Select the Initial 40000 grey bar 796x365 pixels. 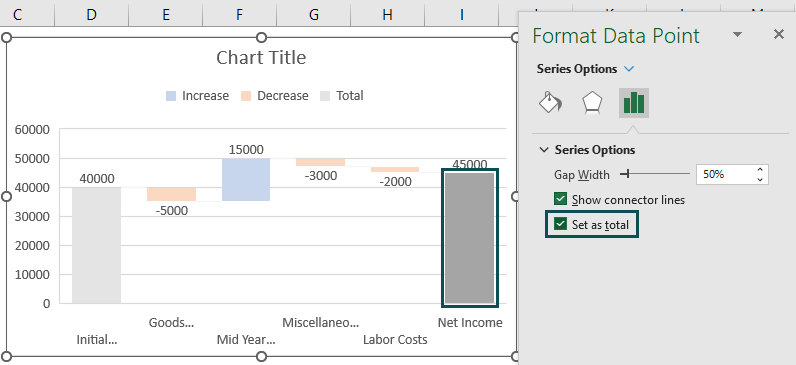click(x=96, y=245)
